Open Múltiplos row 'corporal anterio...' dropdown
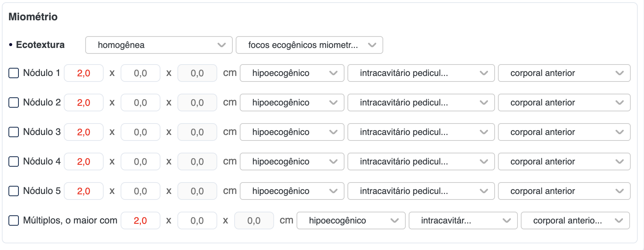The image size is (644, 250). (575, 221)
